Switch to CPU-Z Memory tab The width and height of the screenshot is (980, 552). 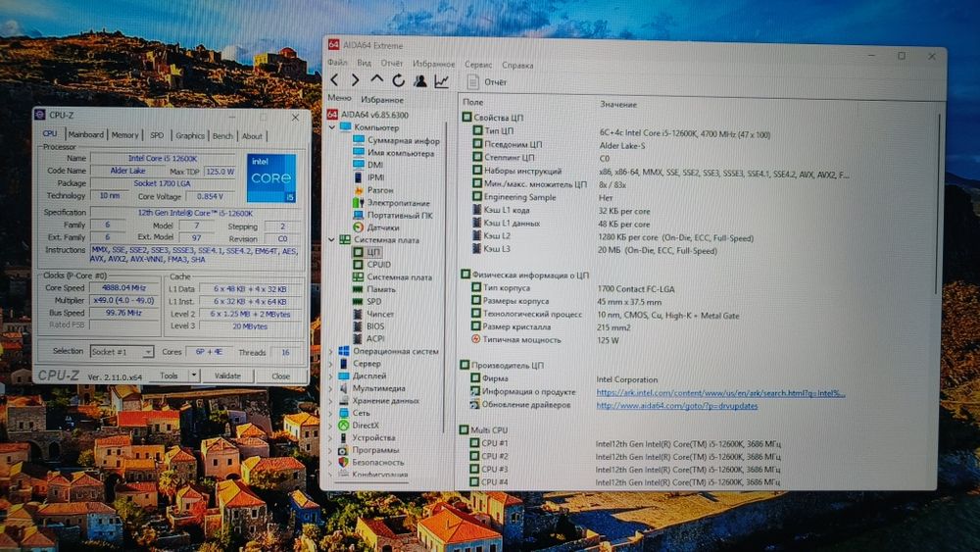click(x=125, y=135)
